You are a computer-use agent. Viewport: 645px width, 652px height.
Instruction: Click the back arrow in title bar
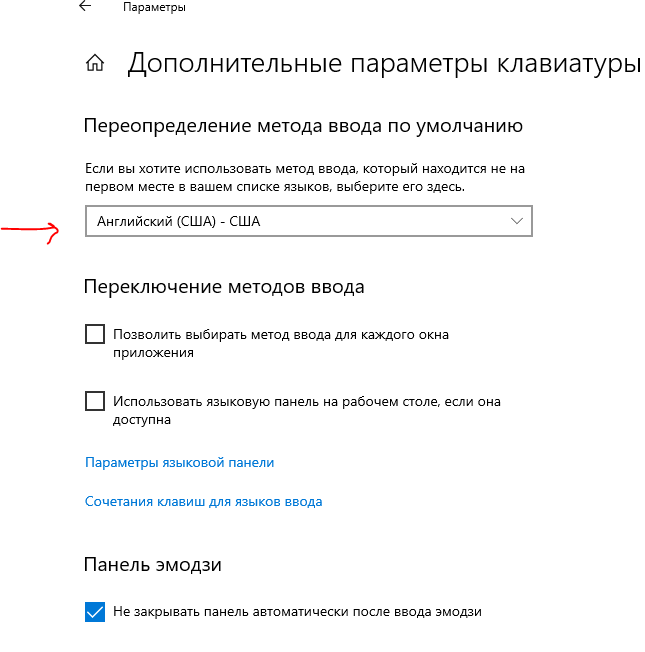click(x=85, y=7)
